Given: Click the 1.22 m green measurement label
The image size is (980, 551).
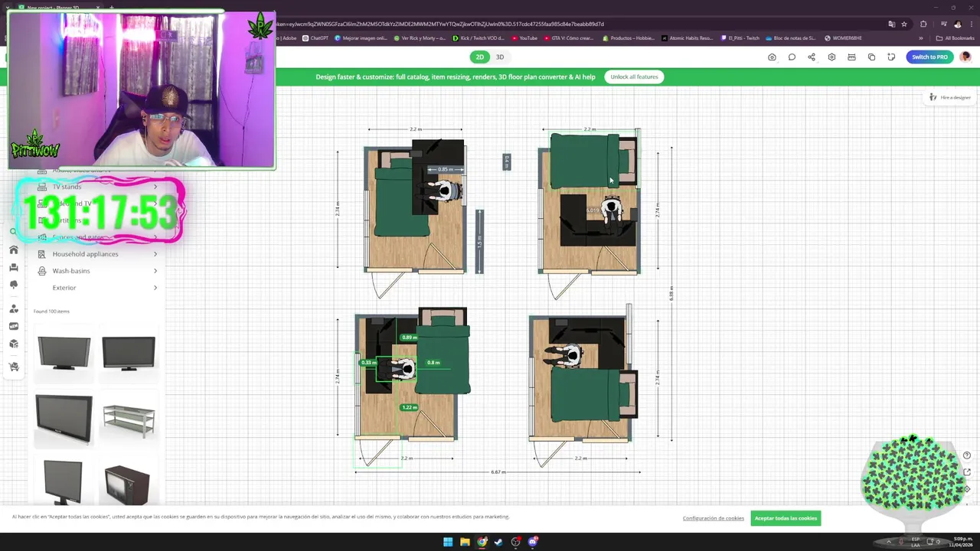Looking at the screenshot, I should pyautogui.click(x=409, y=407).
